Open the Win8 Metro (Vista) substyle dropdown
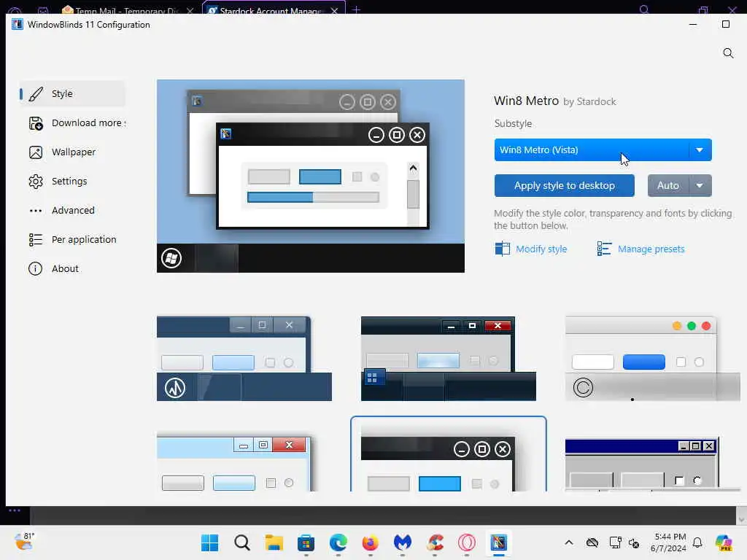The height and width of the screenshot is (560, 747). coord(603,150)
